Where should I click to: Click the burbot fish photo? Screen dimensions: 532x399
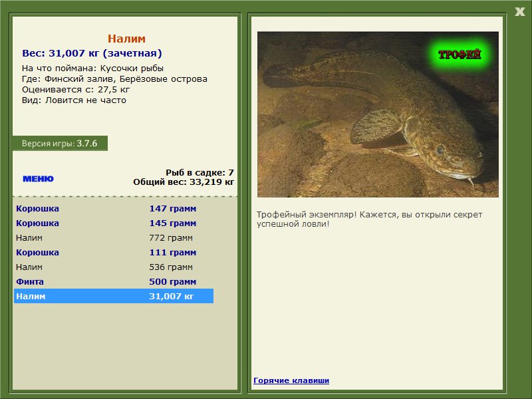[378, 114]
